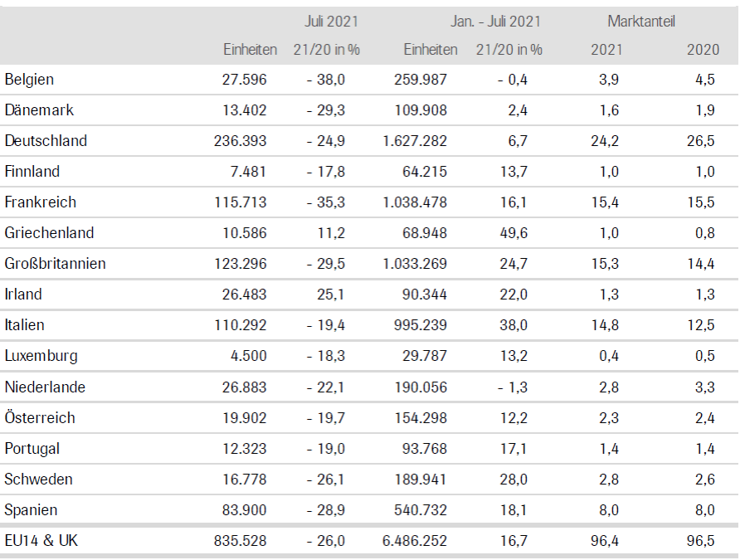The image size is (740, 560).
Task: Click the Juli 2021 column header
Action: click(332, 21)
